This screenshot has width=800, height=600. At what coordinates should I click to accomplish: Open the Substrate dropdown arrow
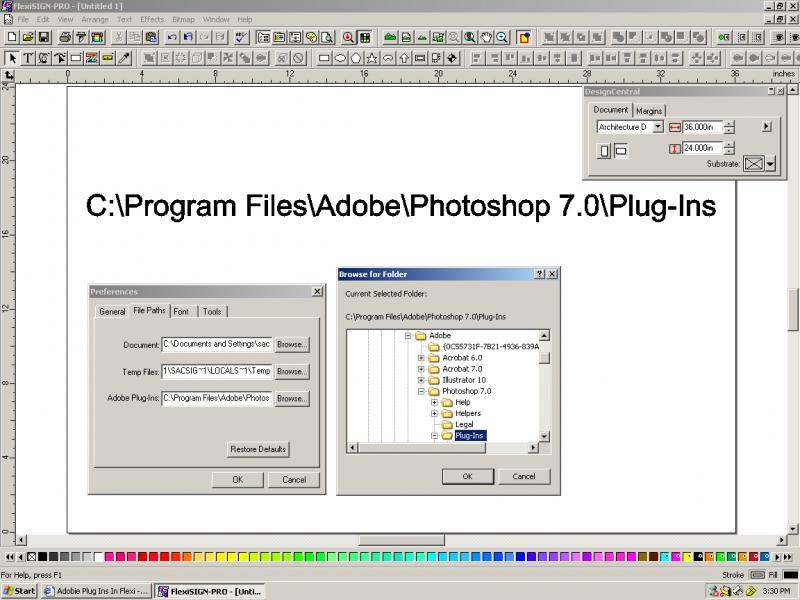pyautogui.click(x=770, y=164)
